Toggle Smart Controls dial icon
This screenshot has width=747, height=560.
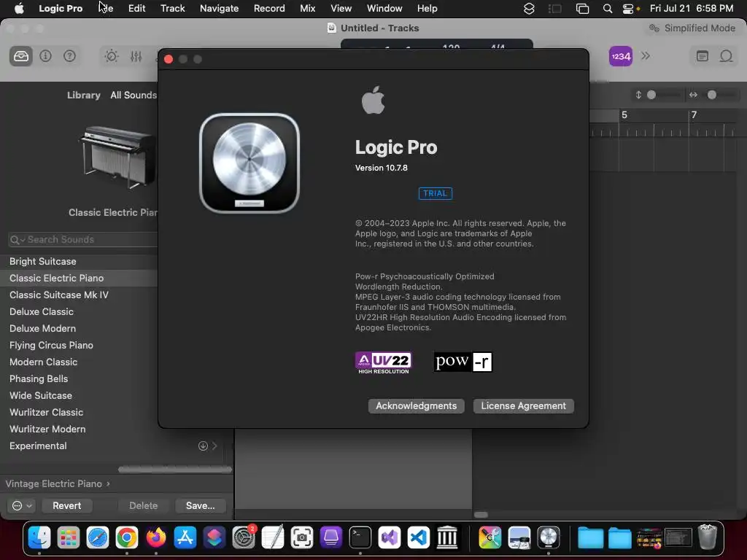(112, 56)
